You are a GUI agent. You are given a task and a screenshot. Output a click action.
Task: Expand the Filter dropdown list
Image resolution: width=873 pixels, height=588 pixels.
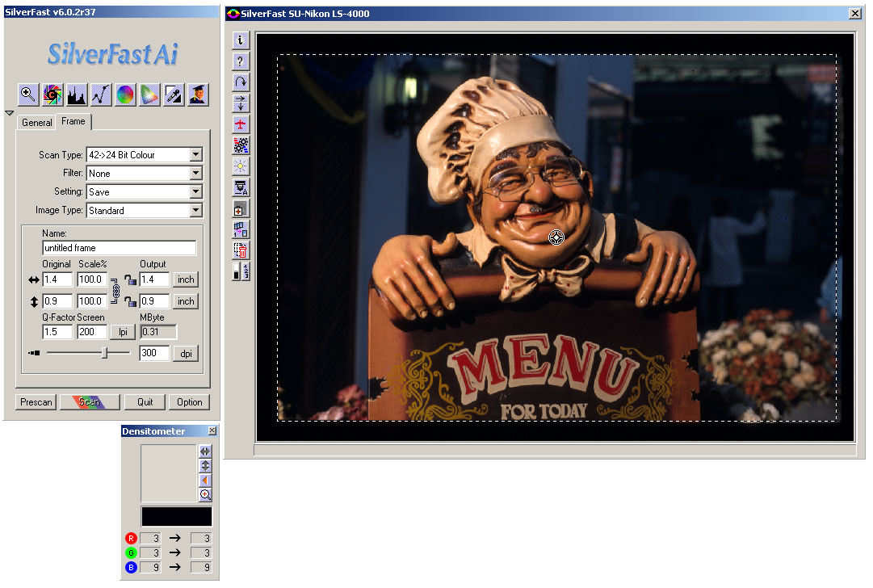[x=195, y=174]
